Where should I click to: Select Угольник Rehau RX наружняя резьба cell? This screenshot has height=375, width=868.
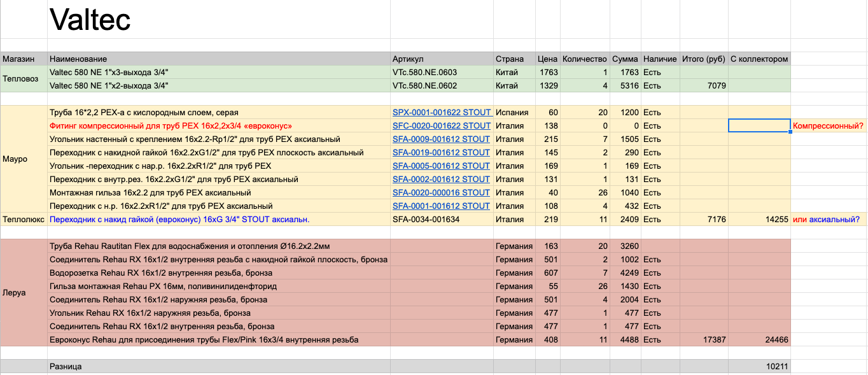tap(219, 313)
